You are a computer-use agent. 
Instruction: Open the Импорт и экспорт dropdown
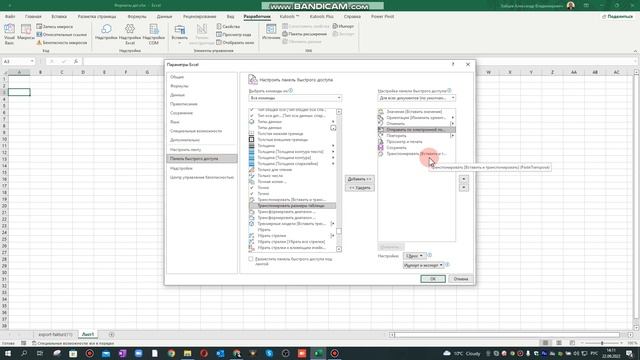tap(423, 265)
